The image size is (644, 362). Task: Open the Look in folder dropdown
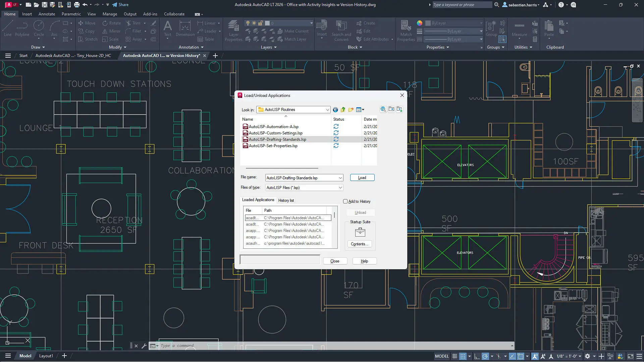[x=328, y=110]
